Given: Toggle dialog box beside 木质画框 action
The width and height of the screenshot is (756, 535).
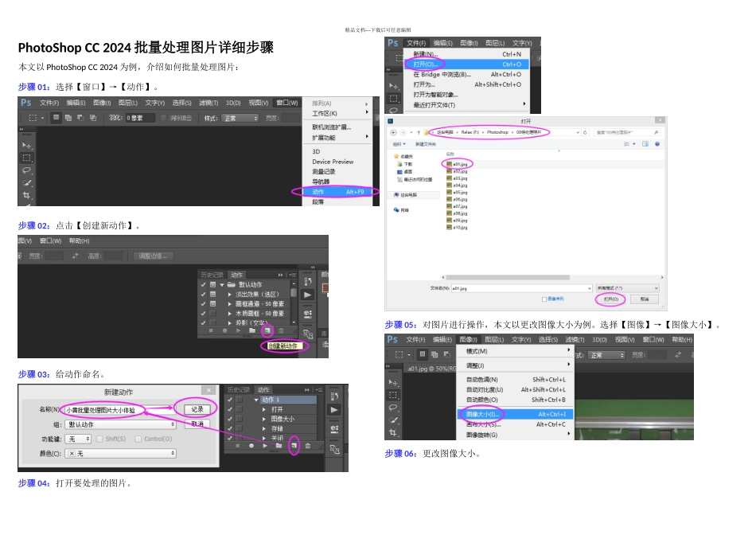Looking at the screenshot, I should pyautogui.click(x=212, y=314).
